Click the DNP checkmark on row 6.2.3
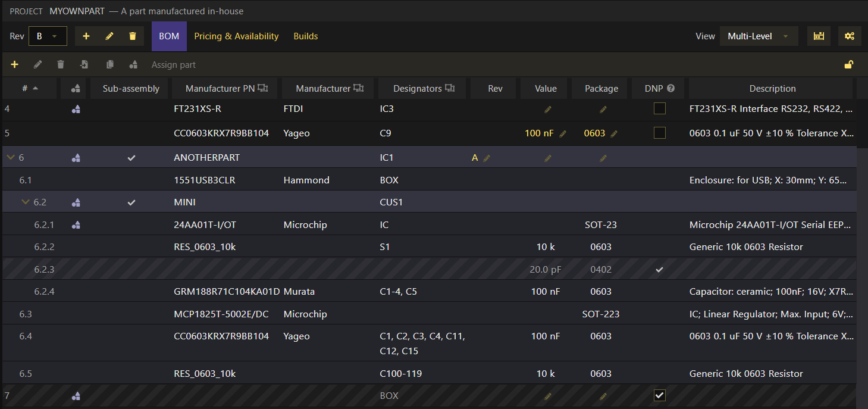The image size is (868, 409). [x=659, y=270]
